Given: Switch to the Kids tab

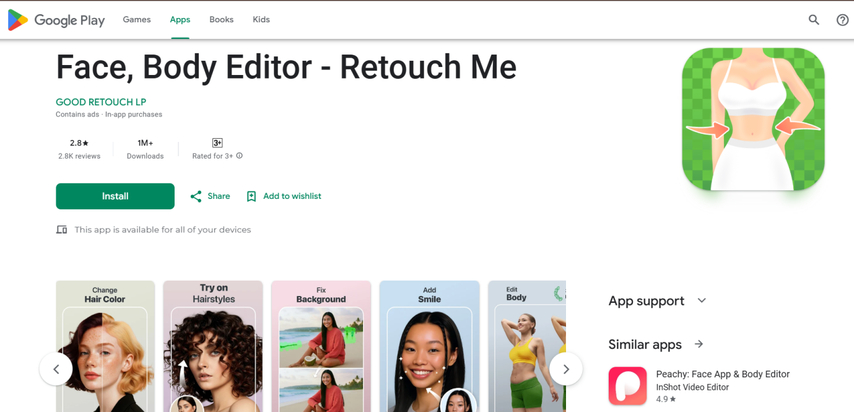Looking at the screenshot, I should tap(261, 20).
